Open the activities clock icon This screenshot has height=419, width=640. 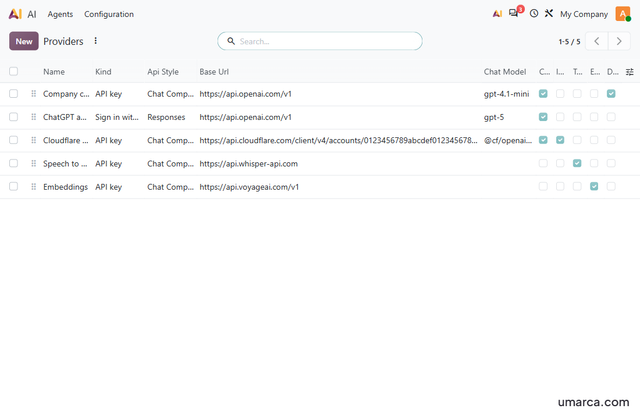pyautogui.click(x=533, y=13)
